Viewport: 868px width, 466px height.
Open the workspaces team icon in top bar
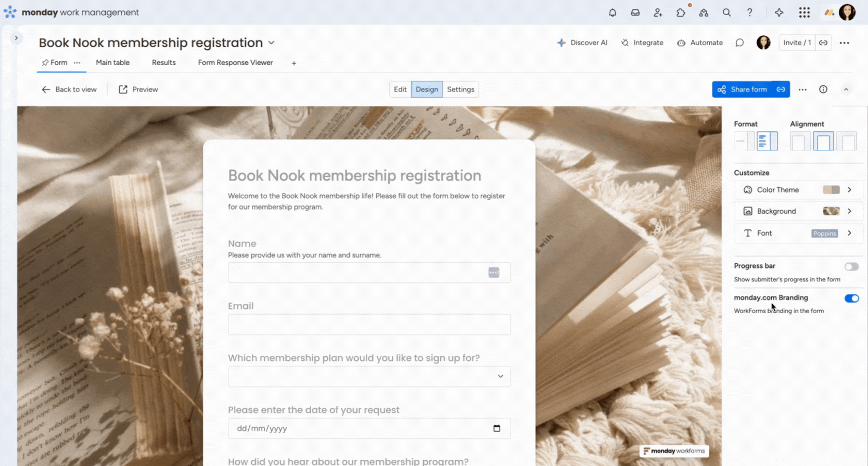coord(704,12)
